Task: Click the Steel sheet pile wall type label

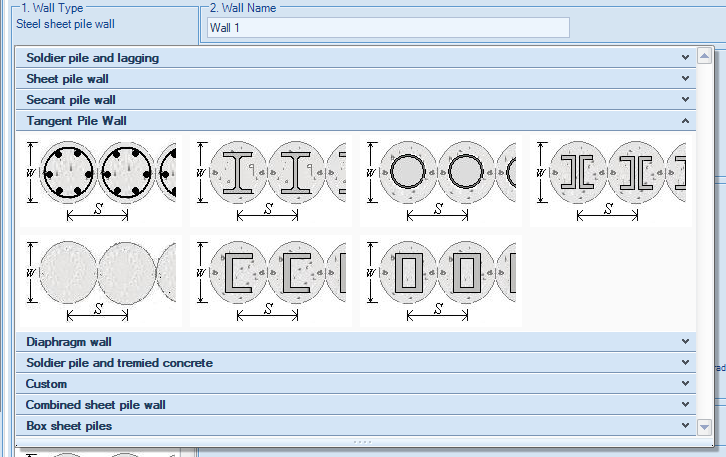Action: (x=65, y=24)
